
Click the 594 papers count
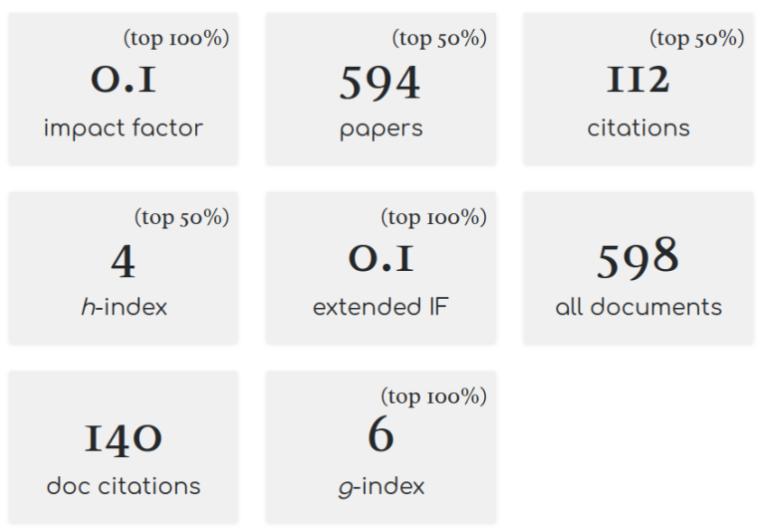[381, 82]
